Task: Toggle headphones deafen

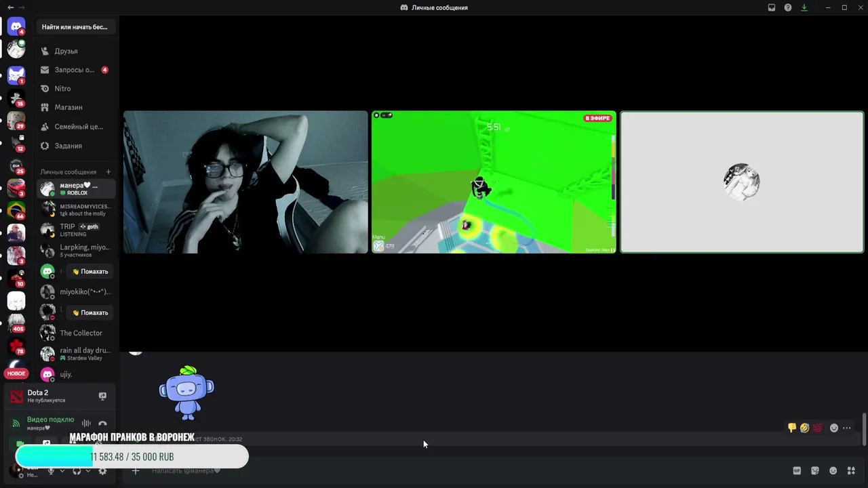Action: (77, 471)
